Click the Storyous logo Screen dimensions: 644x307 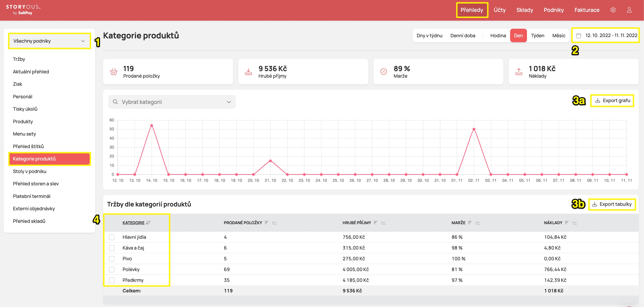click(23, 9)
